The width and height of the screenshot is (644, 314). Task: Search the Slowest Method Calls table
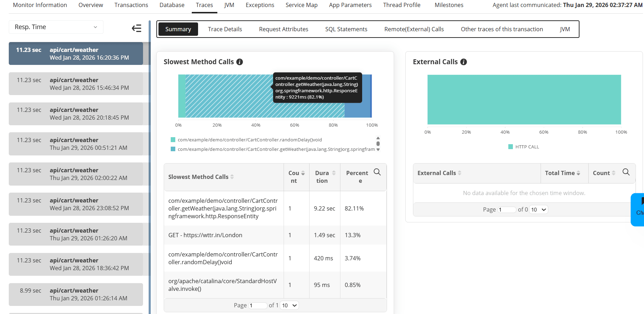click(x=377, y=172)
